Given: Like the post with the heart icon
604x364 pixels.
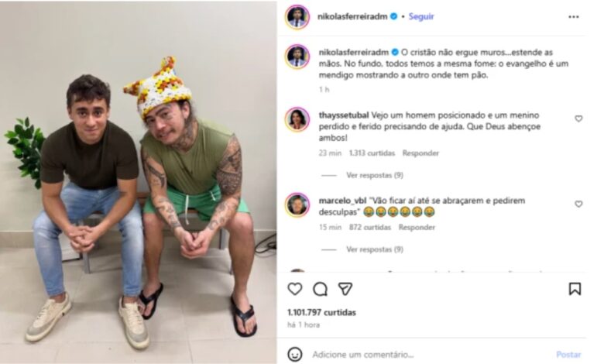Looking at the screenshot, I should coord(295,289).
